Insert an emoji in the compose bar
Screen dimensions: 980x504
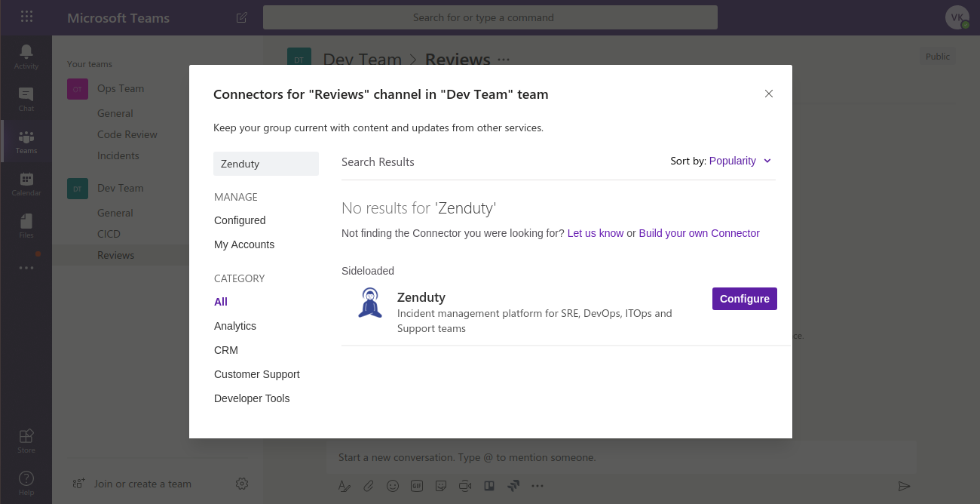(393, 486)
